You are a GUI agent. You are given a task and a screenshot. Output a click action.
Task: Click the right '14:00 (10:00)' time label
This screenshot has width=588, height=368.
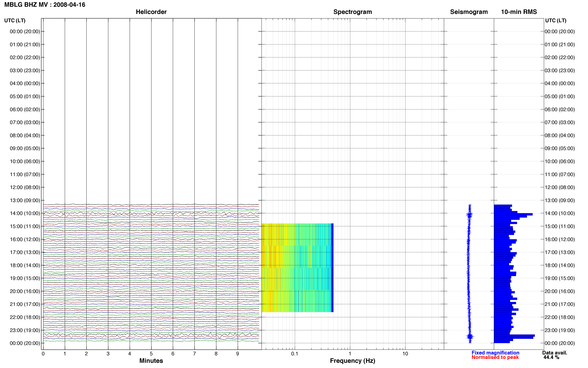click(x=560, y=213)
